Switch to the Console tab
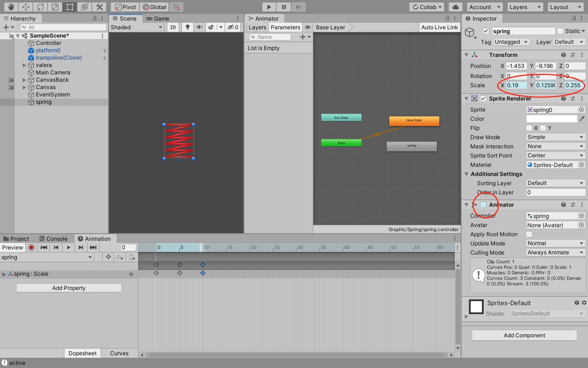This screenshot has height=368, width=588. click(x=53, y=239)
